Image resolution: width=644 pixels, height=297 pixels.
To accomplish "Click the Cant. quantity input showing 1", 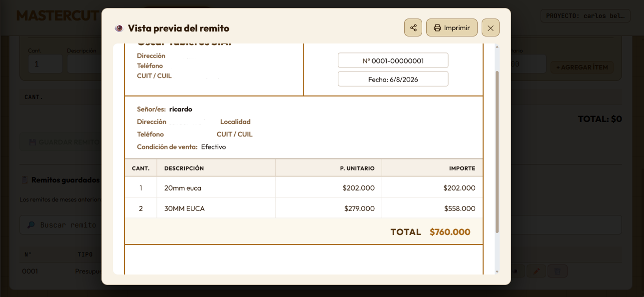I will [x=45, y=64].
